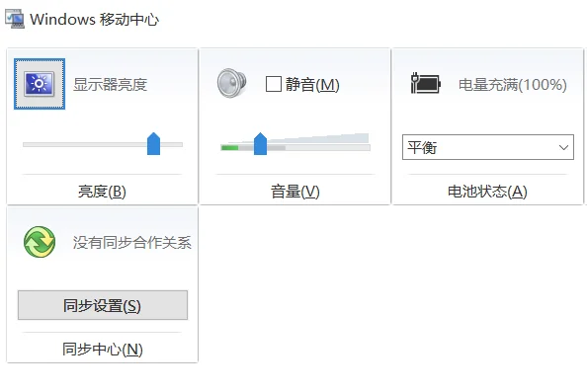Viewport: 587px width, 392px height.
Task: Click the volume speaker icon
Action: (231, 83)
